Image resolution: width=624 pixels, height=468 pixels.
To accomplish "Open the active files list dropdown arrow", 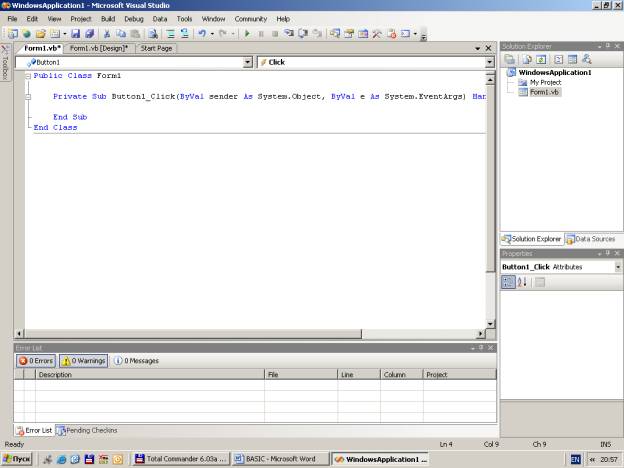I will point(477,48).
